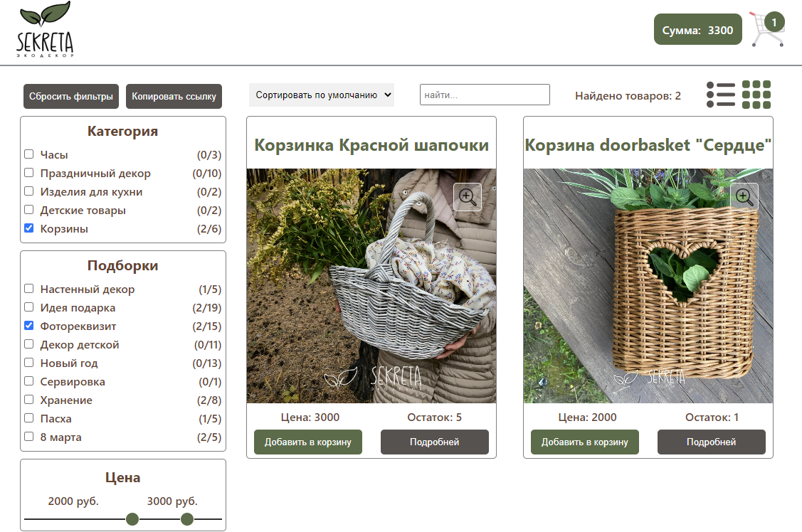Check the Идея подарка collection

[29, 307]
